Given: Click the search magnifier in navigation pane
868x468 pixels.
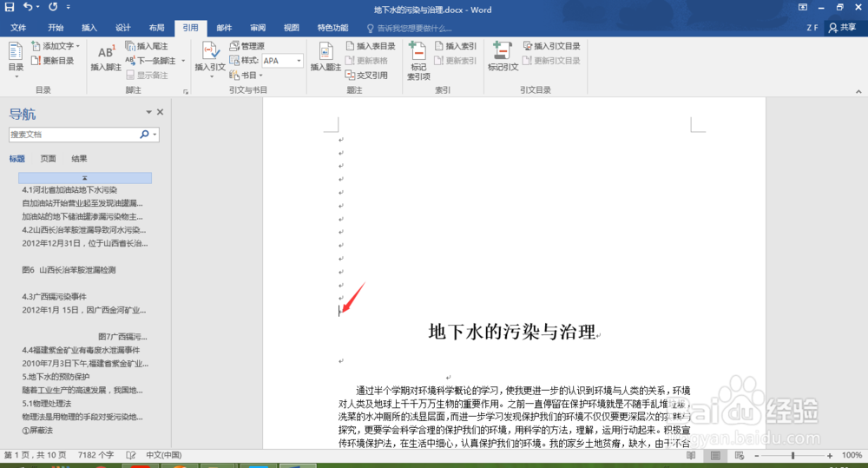Looking at the screenshot, I should click(144, 134).
